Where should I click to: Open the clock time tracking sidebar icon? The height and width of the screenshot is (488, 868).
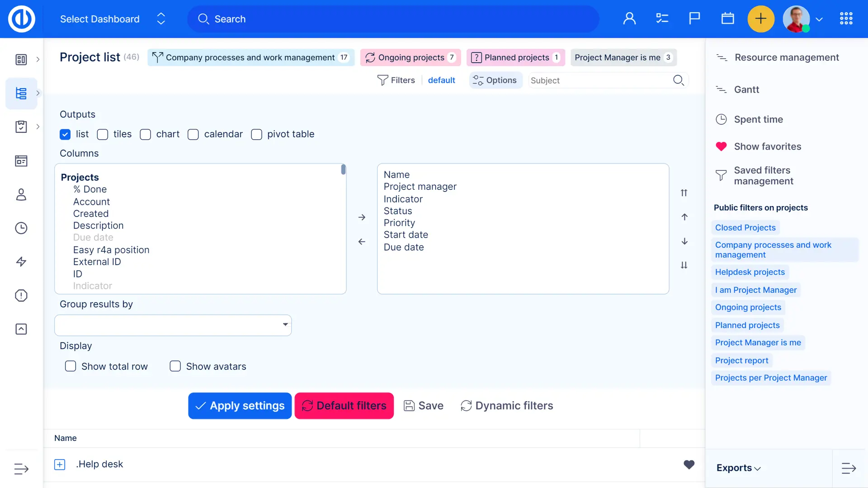coord(21,228)
